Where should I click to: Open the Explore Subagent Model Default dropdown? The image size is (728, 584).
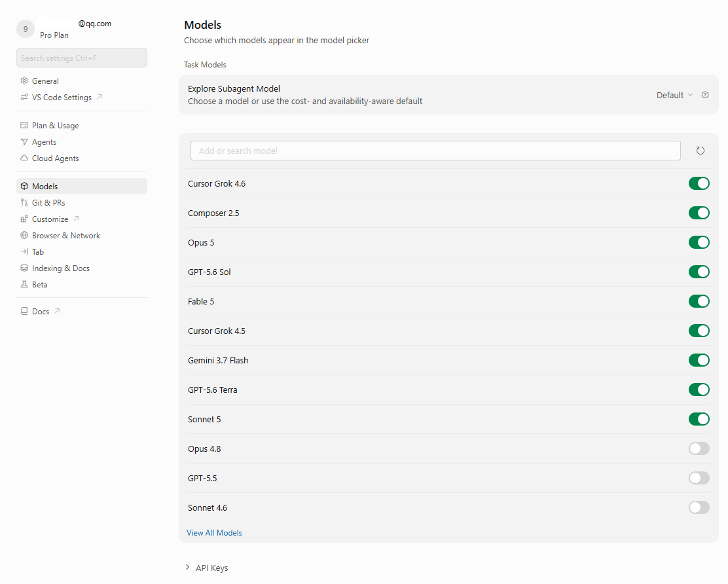point(674,95)
